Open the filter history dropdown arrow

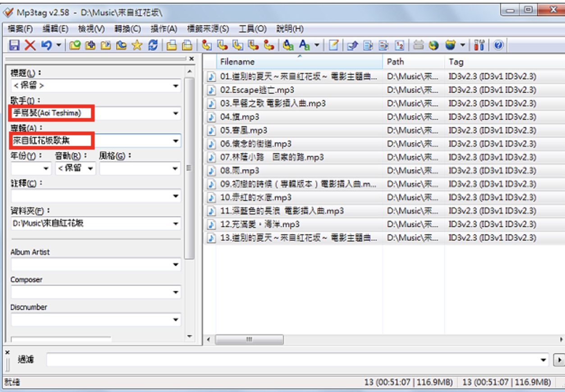544,360
